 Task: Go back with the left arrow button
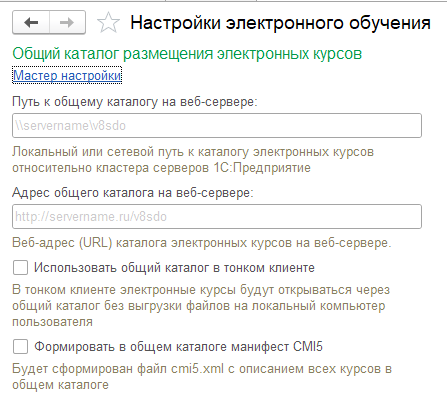pos(31,22)
